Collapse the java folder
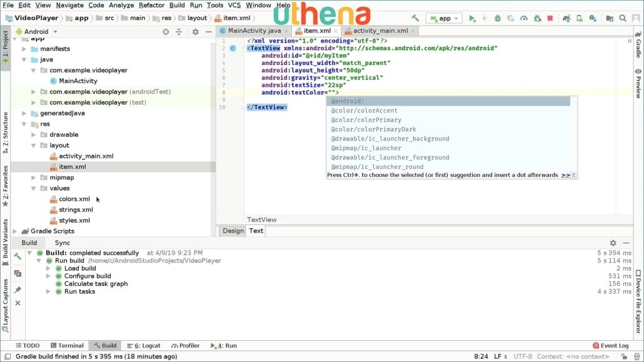This screenshot has width=644, height=362. 24,59
